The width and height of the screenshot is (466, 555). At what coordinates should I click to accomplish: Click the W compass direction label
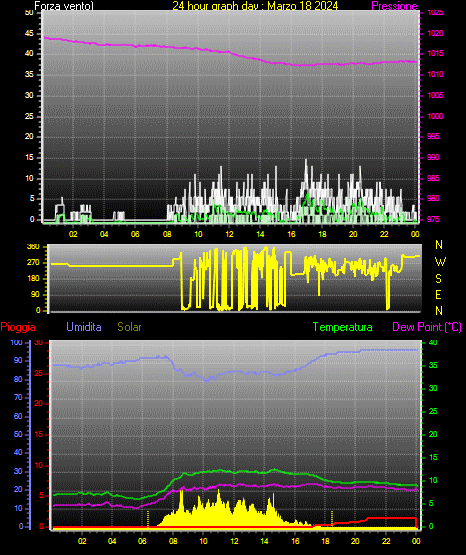click(440, 262)
